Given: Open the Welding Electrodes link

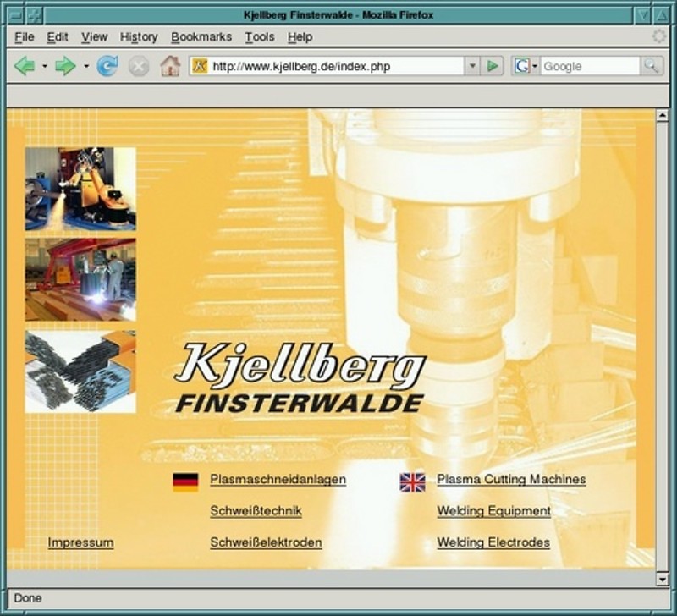Looking at the screenshot, I should point(493,542).
